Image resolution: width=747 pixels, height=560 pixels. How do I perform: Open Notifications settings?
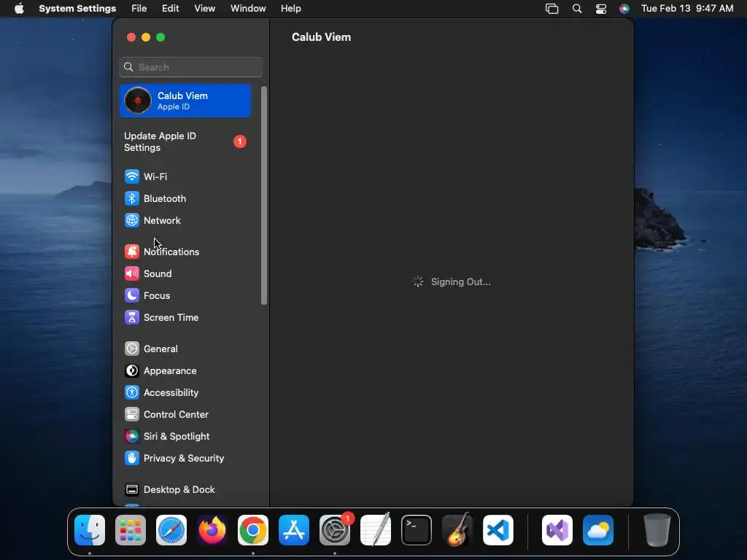(x=186, y=252)
